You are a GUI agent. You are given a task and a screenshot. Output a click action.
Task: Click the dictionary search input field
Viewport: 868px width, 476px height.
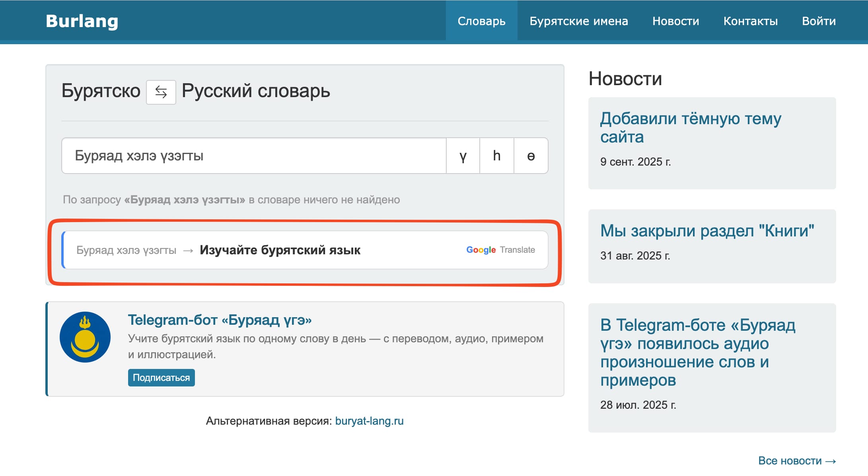tap(255, 156)
